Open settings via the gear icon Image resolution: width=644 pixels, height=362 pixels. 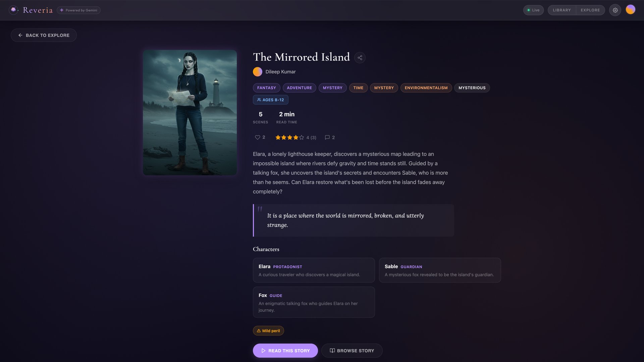tap(615, 10)
